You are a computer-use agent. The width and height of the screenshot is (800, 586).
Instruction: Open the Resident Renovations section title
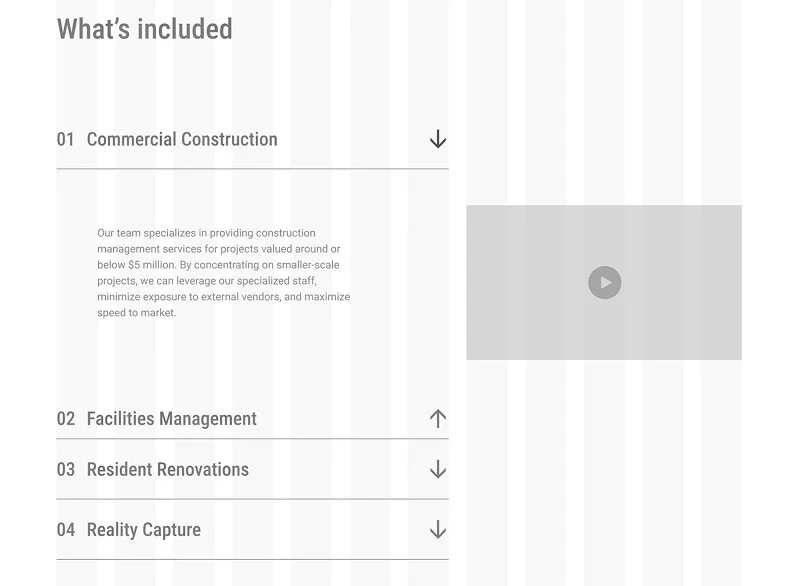coord(168,470)
